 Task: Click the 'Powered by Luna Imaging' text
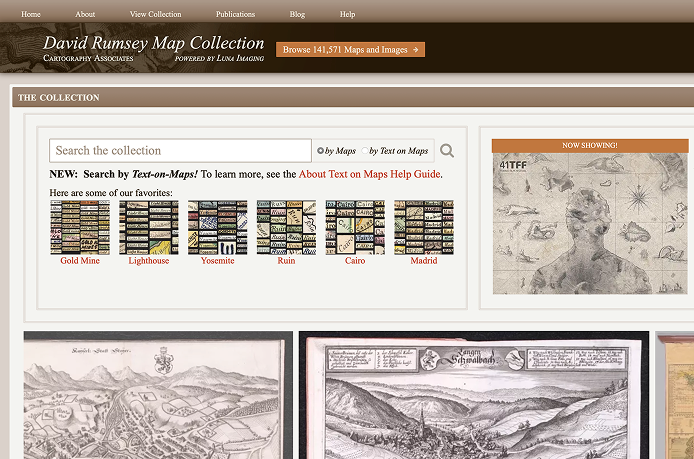click(220, 58)
